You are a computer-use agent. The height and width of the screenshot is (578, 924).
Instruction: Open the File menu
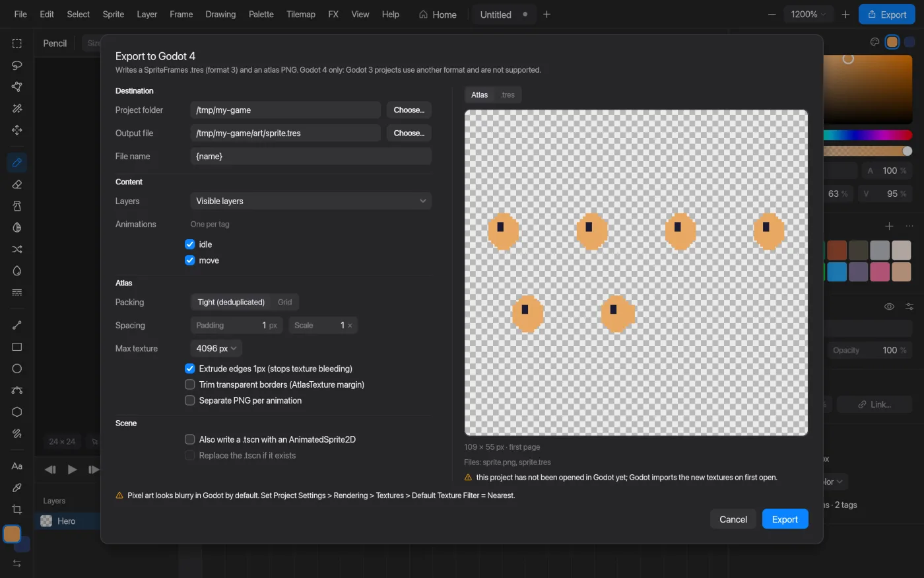20,15
